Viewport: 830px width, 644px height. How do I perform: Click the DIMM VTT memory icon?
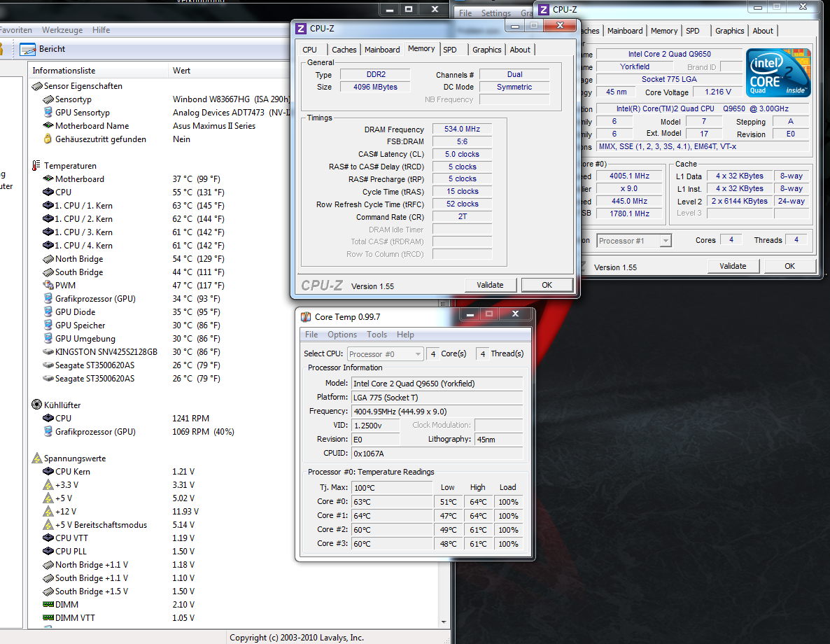(x=48, y=617)
